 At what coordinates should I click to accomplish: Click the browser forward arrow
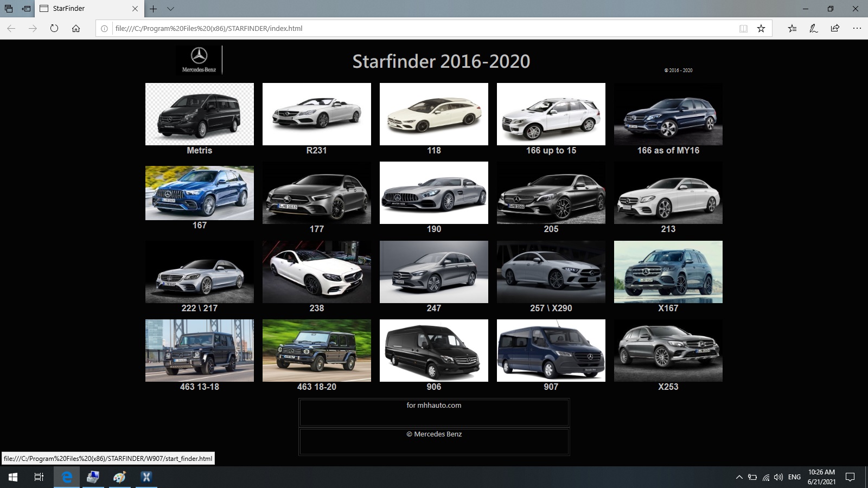coord(33,28)
